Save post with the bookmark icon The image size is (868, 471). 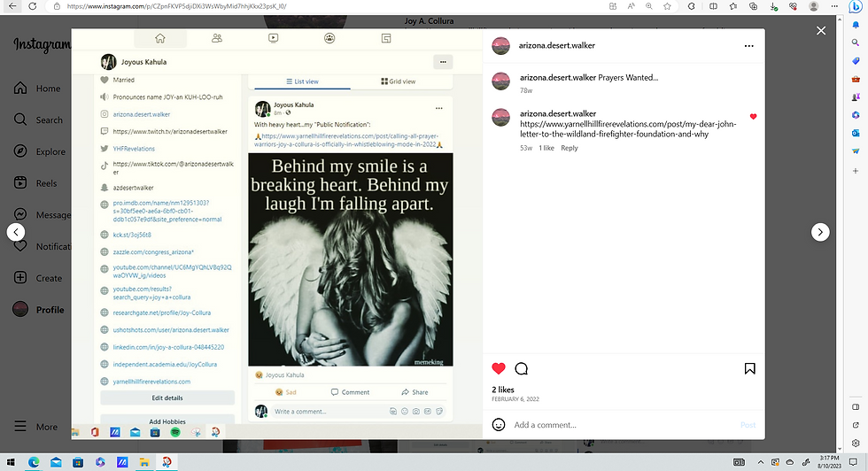749,368
